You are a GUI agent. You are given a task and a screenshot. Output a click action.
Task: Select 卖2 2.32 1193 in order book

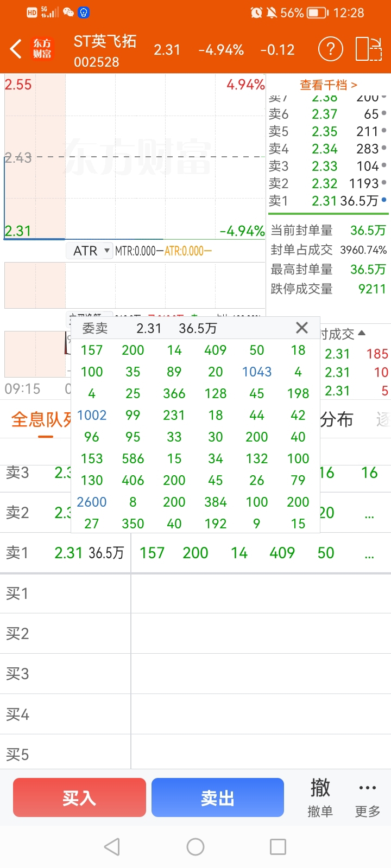(x=328, y=183)
